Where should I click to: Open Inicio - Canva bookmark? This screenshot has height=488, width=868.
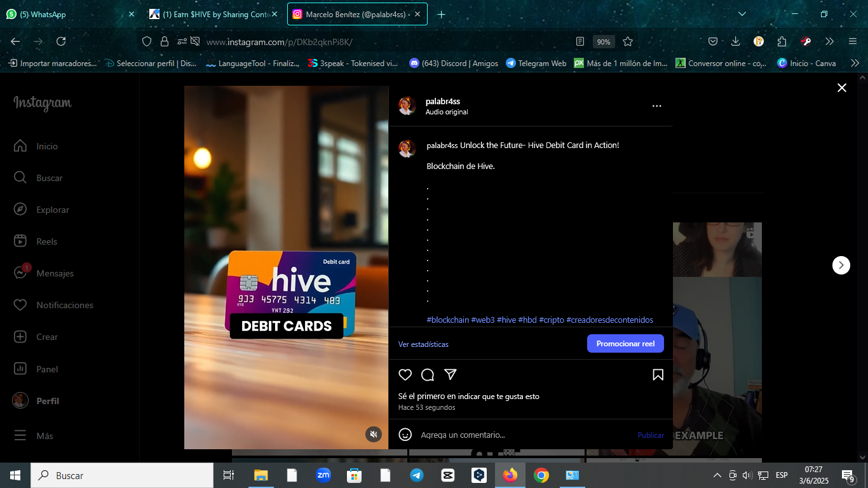point(807,64)
